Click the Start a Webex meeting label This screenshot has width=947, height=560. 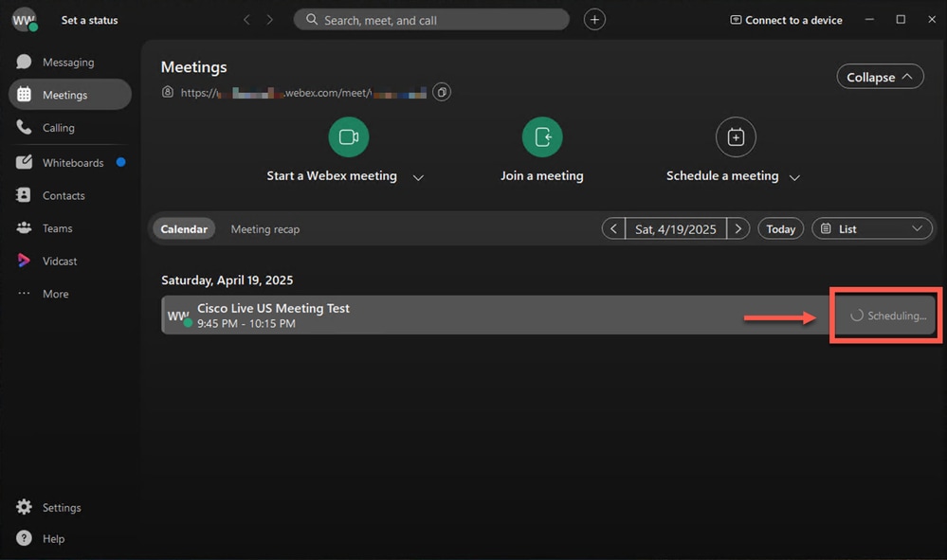coord(332,175)
